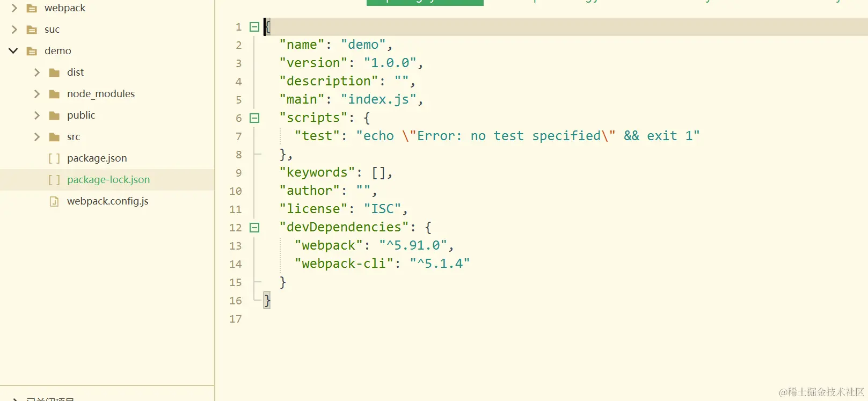The height and width of the screenshot is (401, 868).
Task: Collapse the demo project chevron
Action: [x=13, y=51]
